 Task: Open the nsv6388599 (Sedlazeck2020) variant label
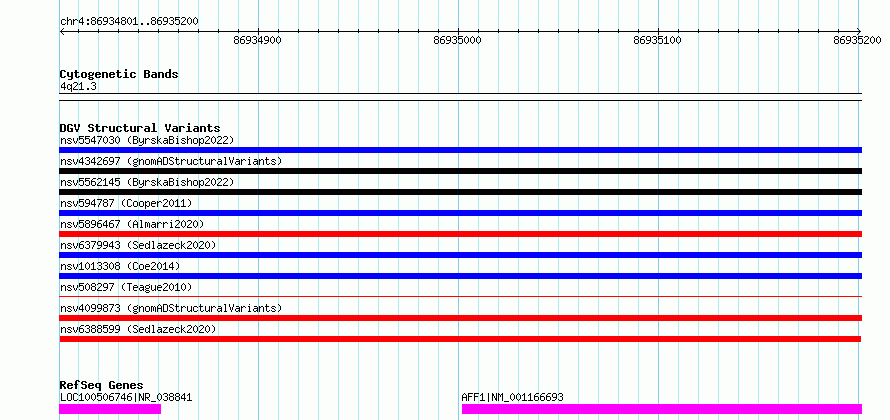pyautogui.click(x=138, y=329)
